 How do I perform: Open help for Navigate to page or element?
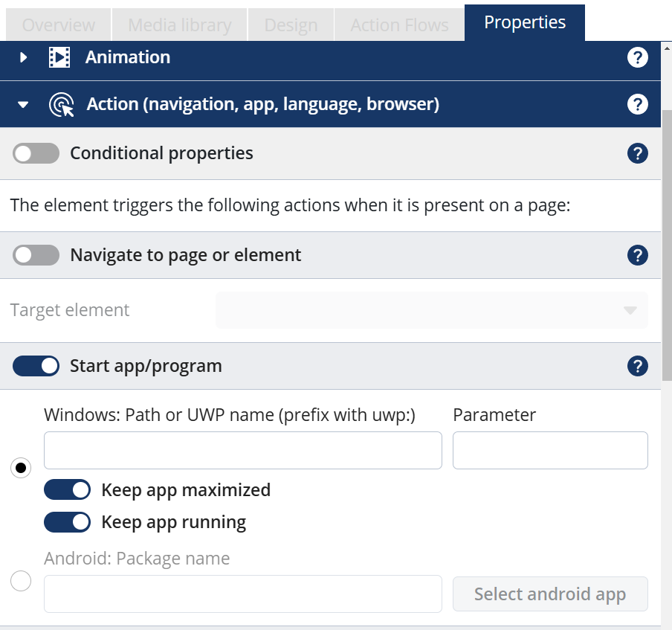638,255
